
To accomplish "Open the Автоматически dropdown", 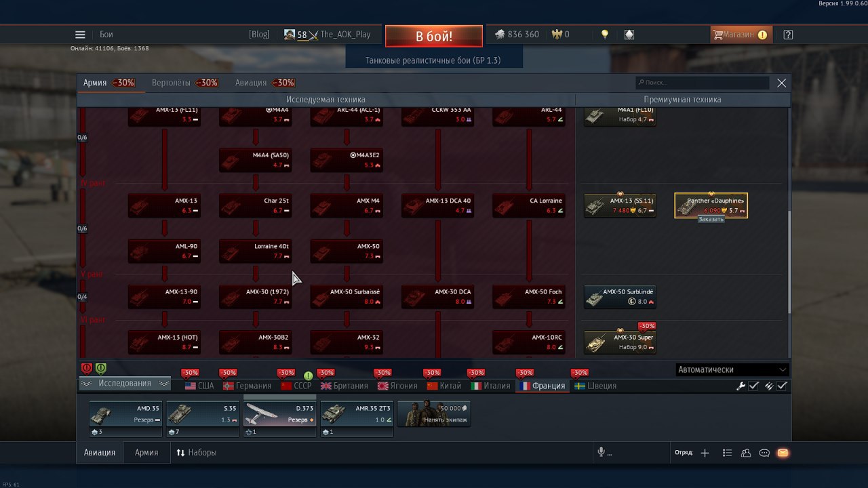I will (732, 370).
